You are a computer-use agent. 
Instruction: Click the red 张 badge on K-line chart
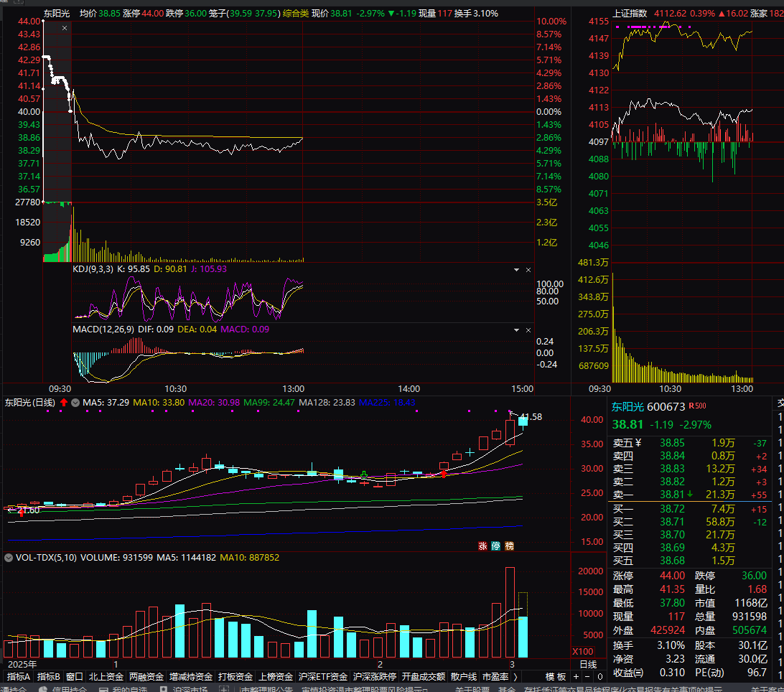coord(482,546)
